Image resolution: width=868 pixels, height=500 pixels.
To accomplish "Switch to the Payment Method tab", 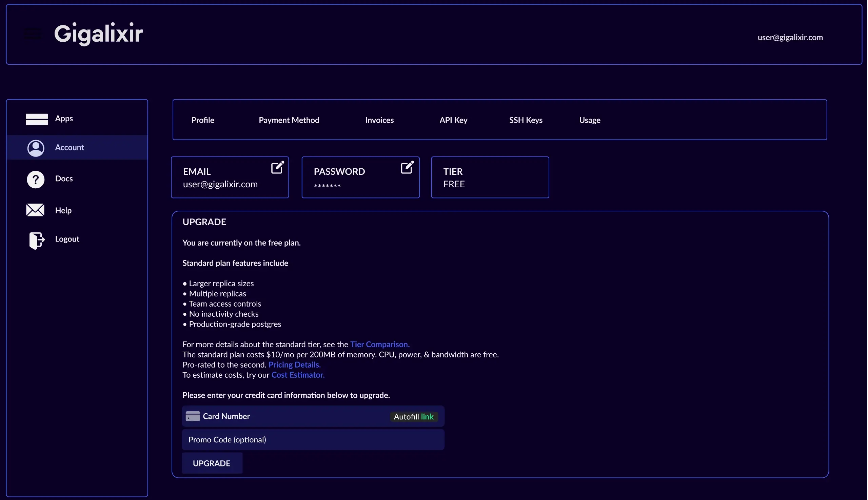I will (x=289, y=120).
